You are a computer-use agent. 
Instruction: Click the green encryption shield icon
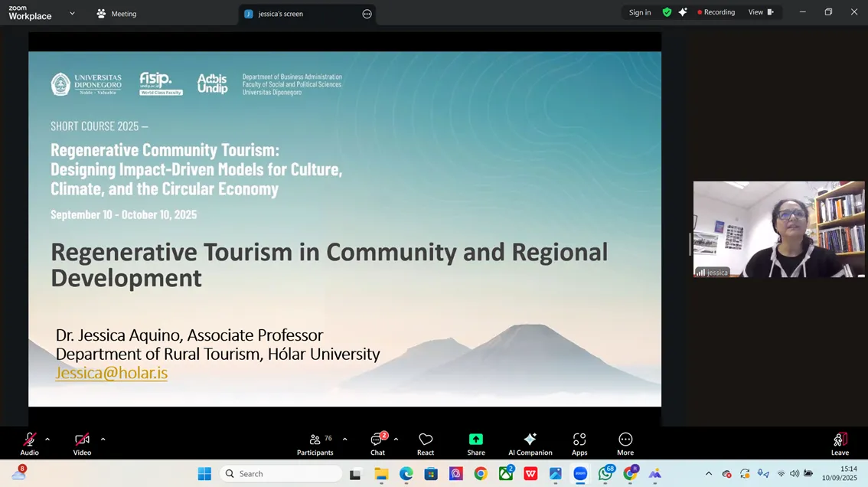click(x=667, y=12)
